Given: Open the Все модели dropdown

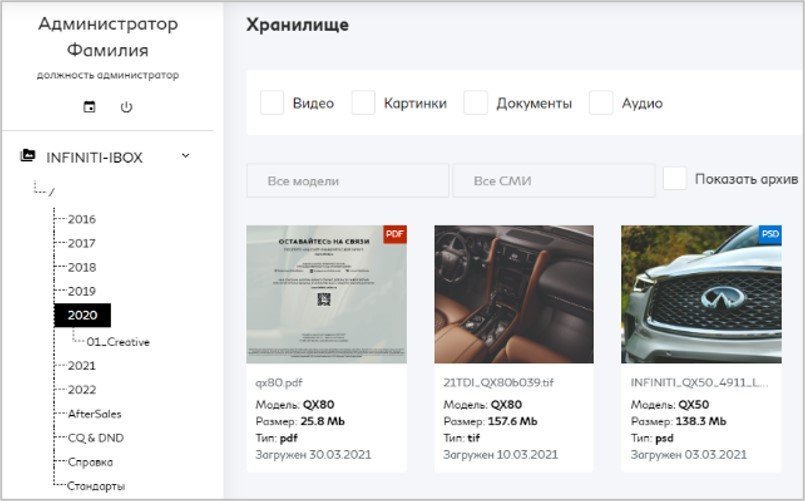Looking at the screenshot, I should tap(348, 181).
